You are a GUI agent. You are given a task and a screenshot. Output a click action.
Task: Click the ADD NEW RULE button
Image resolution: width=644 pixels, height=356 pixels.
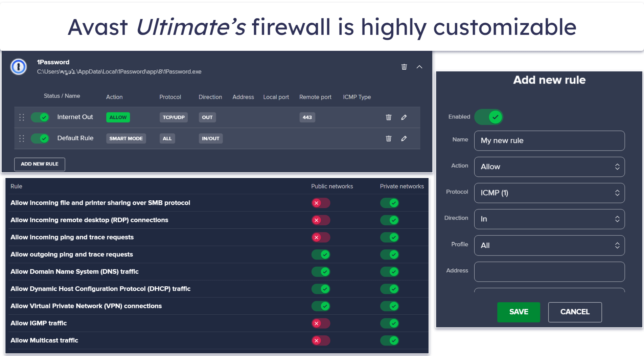[x=39, y=164]
